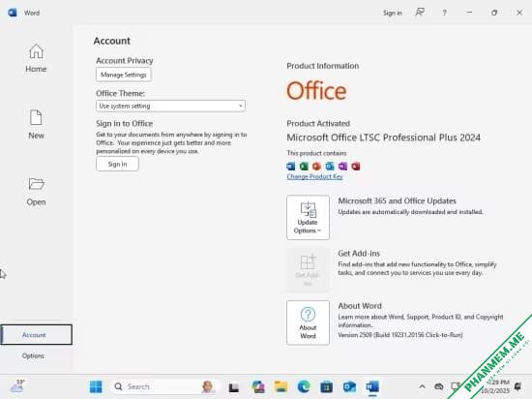The image size is (532, 399).
Task: Click the Version 2509 build text
Action: (400, 335)
